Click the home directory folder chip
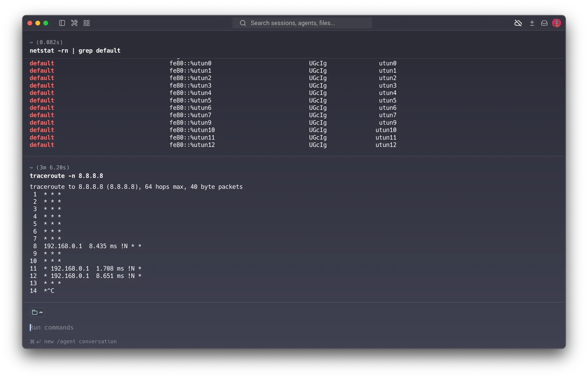The height and width of the screenshot is (378, 588). [37, 312]
